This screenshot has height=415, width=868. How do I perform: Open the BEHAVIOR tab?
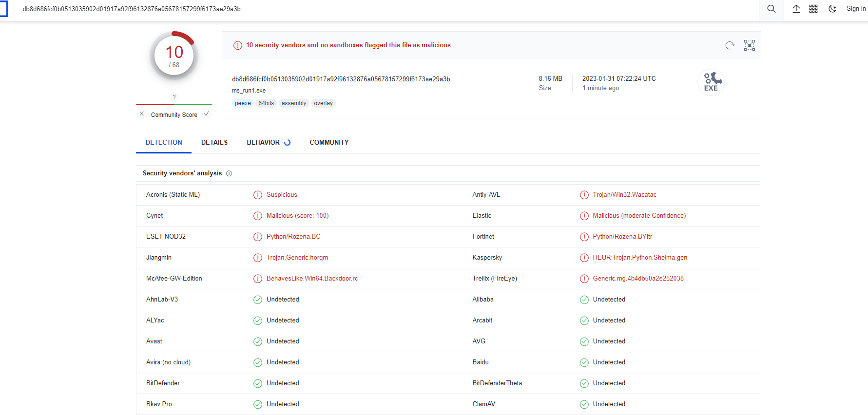pyautogui.click(x=263, y=142)
